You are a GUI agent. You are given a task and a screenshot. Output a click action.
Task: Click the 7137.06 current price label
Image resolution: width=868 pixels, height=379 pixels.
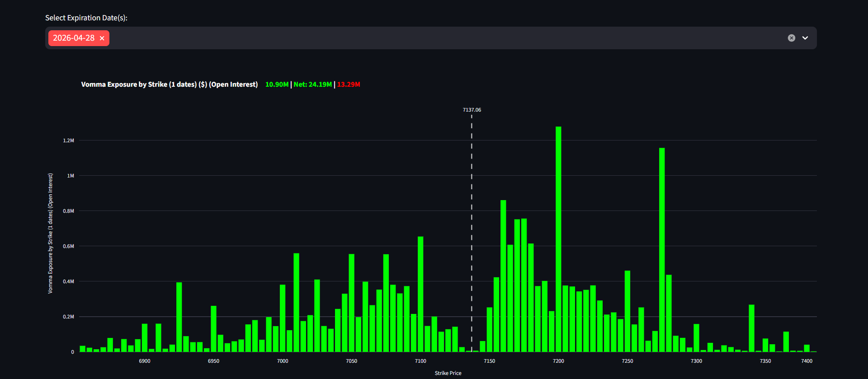[472, 110]
